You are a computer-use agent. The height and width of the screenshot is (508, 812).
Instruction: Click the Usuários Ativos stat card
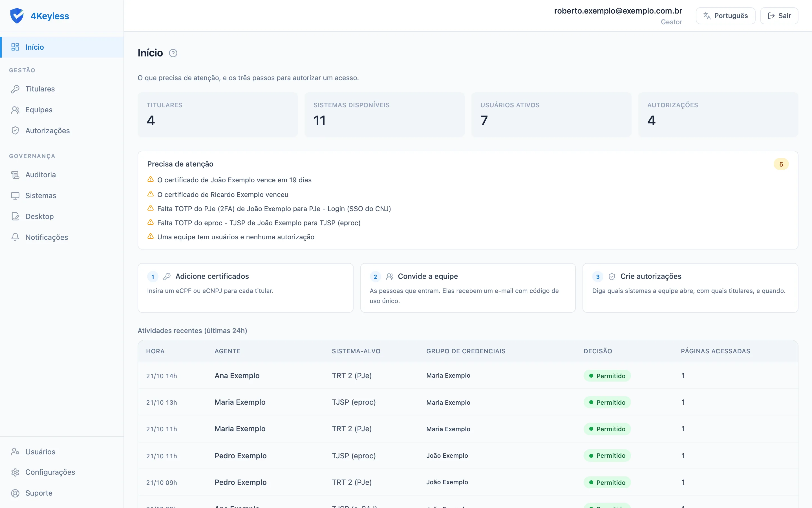[x=551, y=115]
